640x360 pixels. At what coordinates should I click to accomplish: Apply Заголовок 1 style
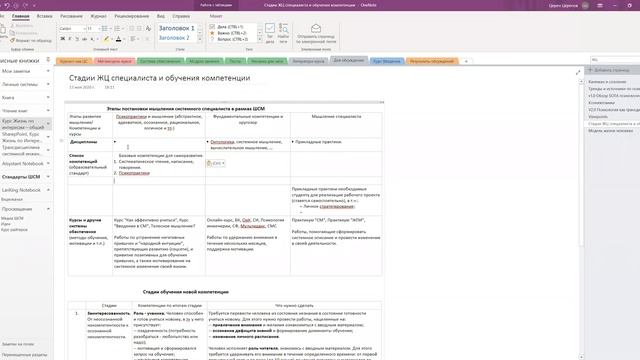[x=176, y=28]
